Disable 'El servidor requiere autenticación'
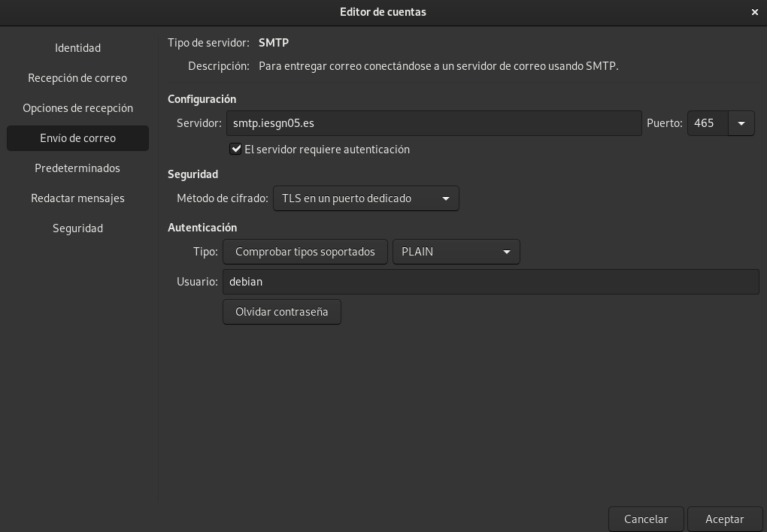767x532 pixels. [x=236, y=149]
